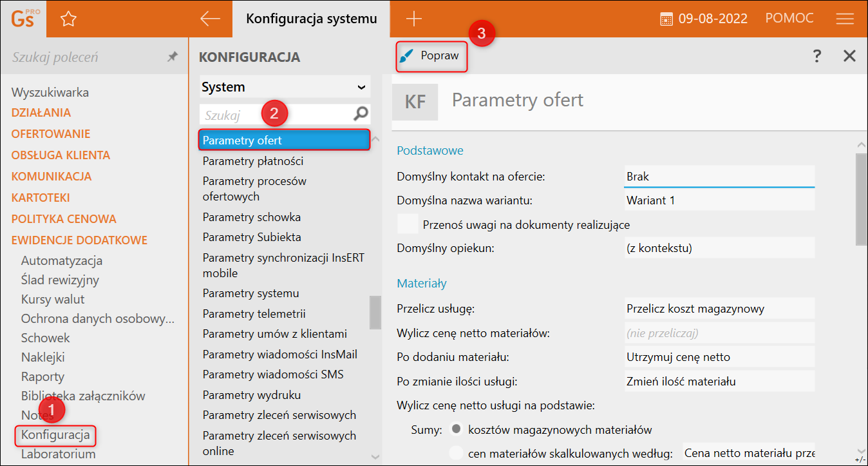Screen dimensions: 868x466
Task: Open 'Po dodaniu materiału' dropdown field
Action: click(x=719, y=356)
